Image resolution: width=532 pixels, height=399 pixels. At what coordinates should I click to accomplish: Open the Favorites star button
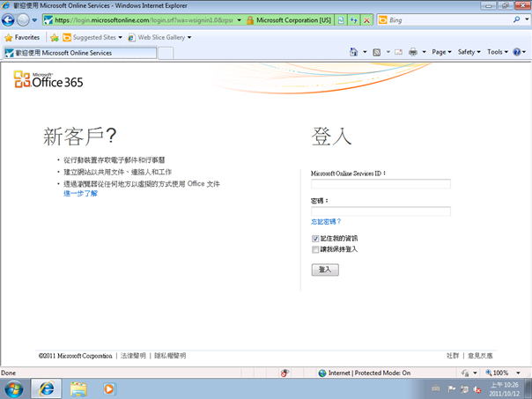coord(23,37)
